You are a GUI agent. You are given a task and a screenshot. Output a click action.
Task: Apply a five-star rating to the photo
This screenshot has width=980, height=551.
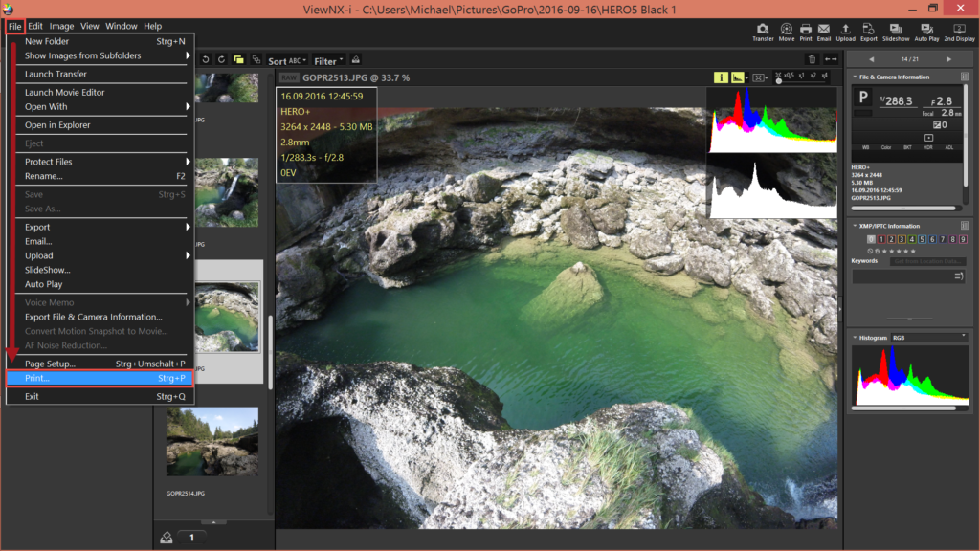click(913, 251)
